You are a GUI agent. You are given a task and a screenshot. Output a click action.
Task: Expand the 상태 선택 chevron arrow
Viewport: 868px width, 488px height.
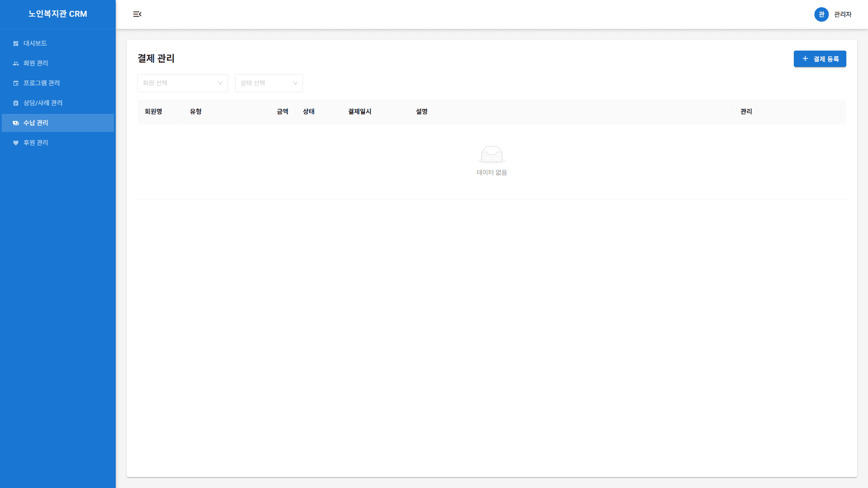295,83
